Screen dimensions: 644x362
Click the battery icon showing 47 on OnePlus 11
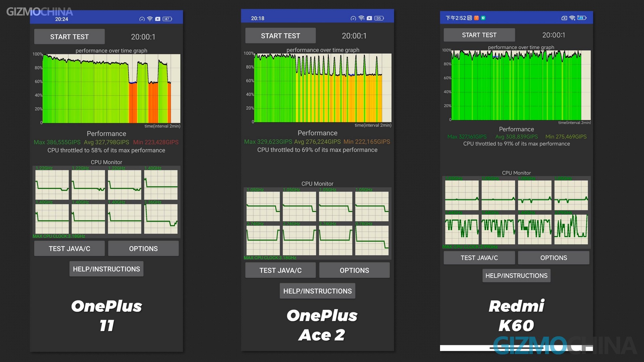(x=167, y=19)
